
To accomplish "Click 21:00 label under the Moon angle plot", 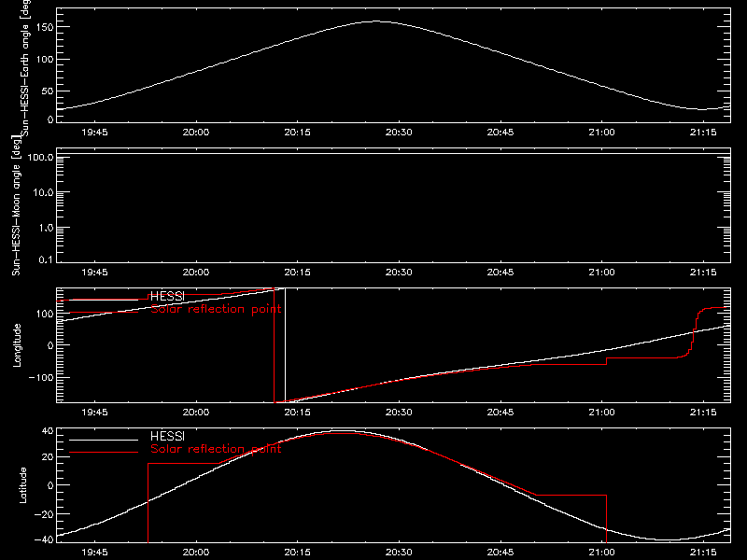I will (601, 273).
